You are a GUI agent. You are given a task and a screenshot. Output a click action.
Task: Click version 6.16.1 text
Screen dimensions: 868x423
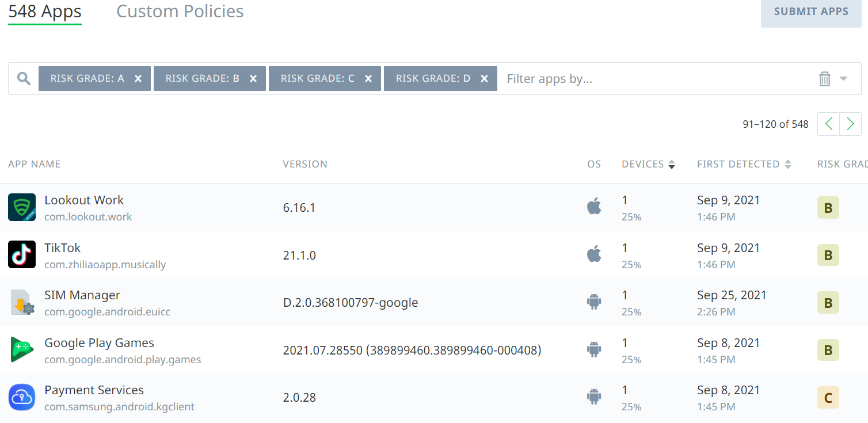click(299, 208)
